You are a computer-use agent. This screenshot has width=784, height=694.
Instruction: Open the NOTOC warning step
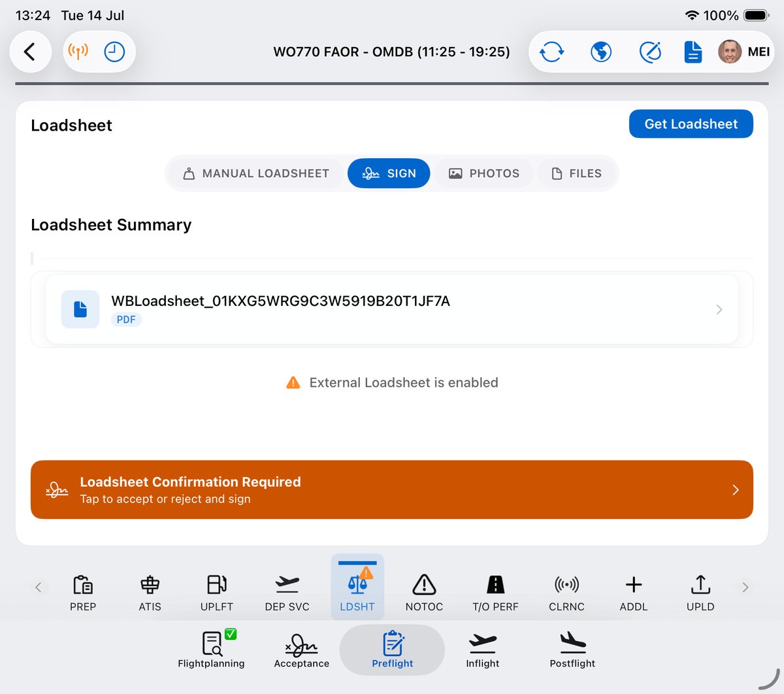click(424, 593)
